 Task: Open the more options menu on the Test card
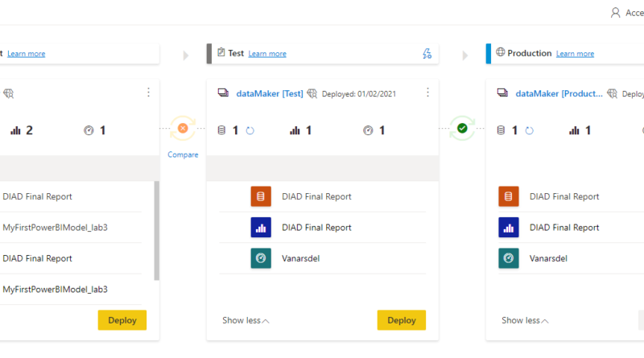point(427,93)
